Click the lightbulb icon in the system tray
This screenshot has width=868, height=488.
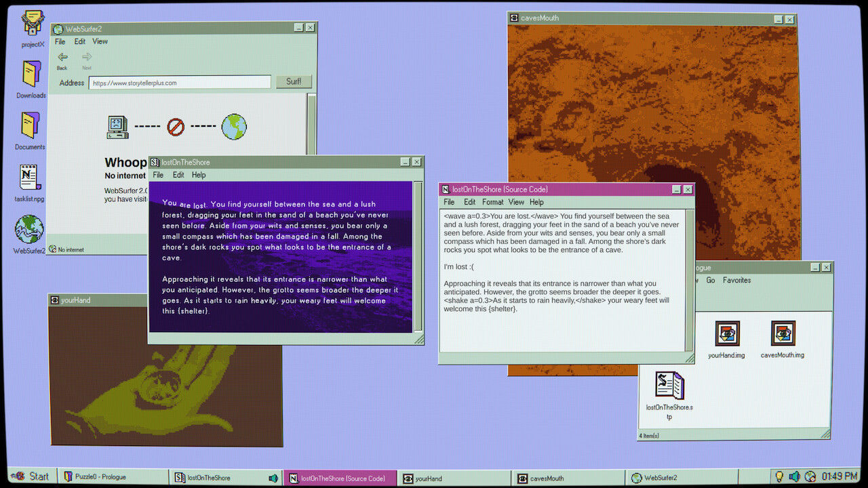tap(781, 476)
